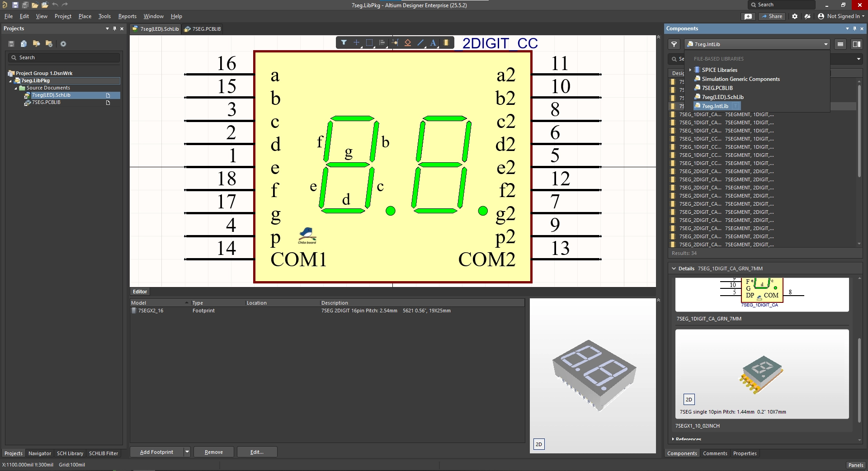The width and height of the screenshot is (868, 471).
Task: Open the Reports menu
Action: pos(127,16)
